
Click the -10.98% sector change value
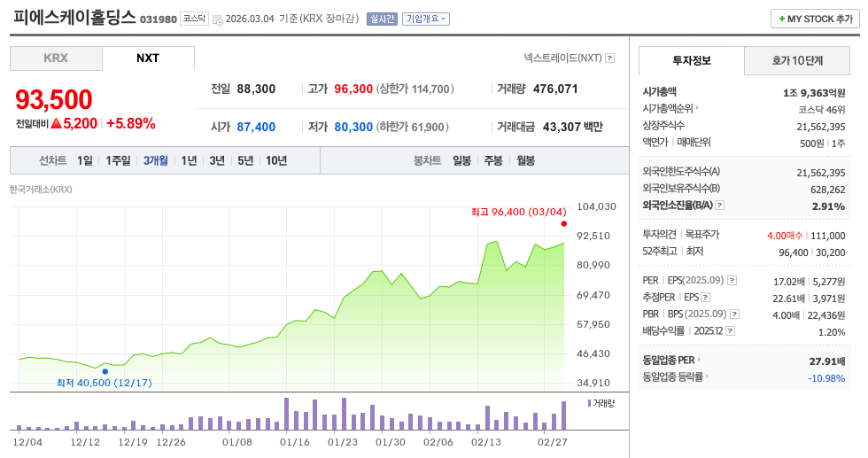click(x=826, y=378)
